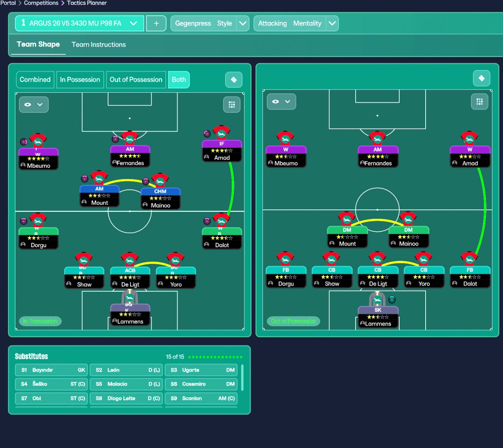Select De Ligt's ACB shirt icon
The width and height of the screenshot is (503, 448).
(130, 260)
